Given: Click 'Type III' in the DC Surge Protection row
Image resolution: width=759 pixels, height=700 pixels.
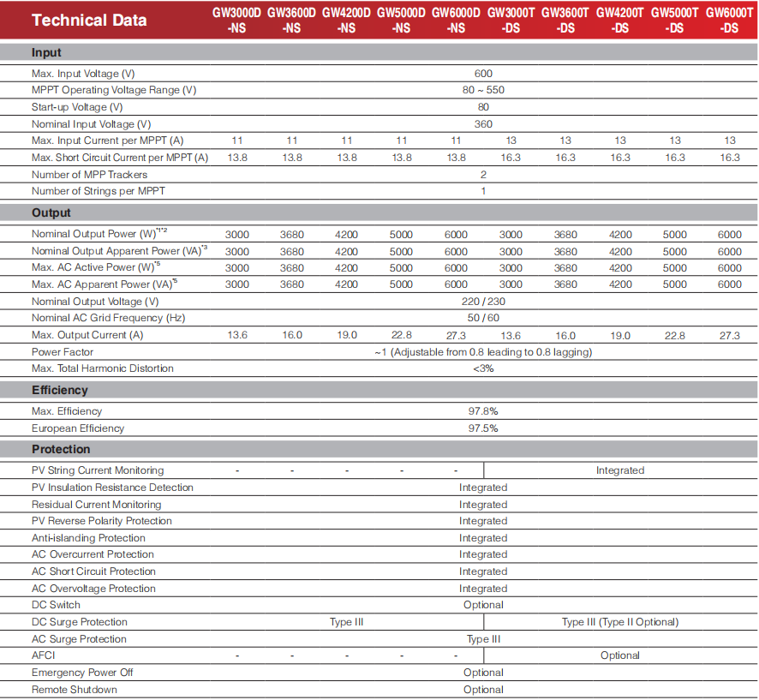Looking at the screenshot, I should point(347,622).
